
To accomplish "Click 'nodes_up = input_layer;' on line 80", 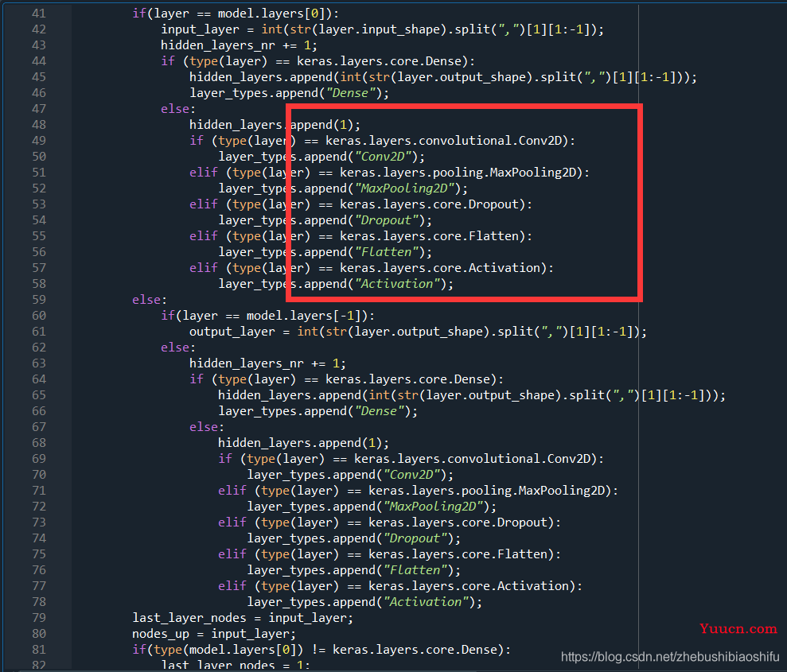I will coord(214,635).
